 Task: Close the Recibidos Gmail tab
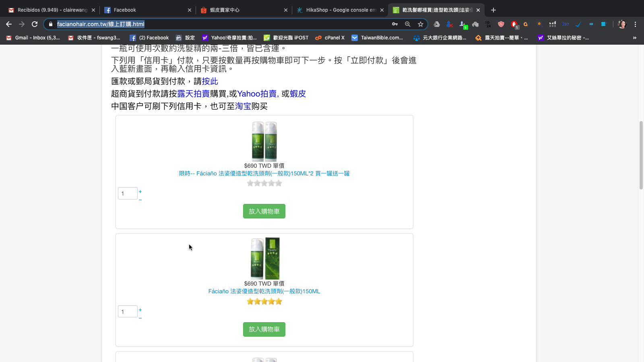click(x=93, y=10)
